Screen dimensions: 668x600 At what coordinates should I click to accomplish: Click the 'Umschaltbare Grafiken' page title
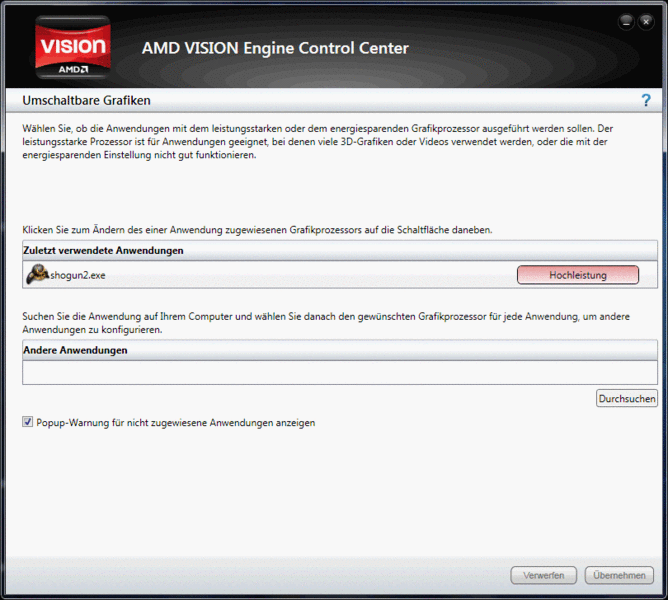tap(86, 101)
